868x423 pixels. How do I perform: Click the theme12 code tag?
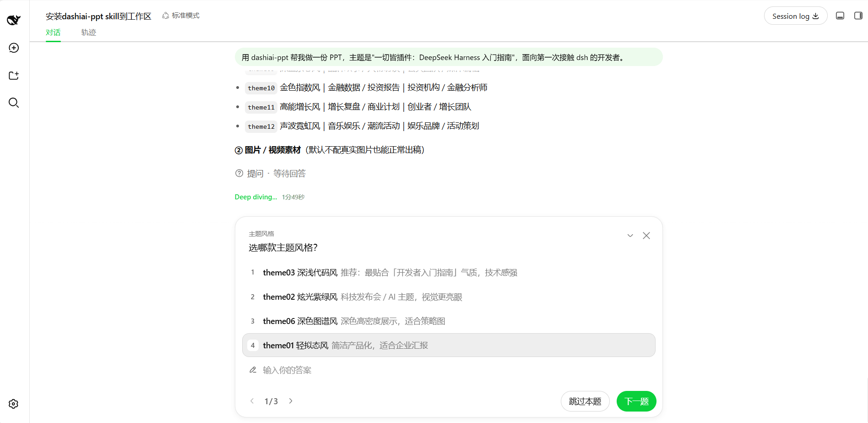(x=261, y=126)
